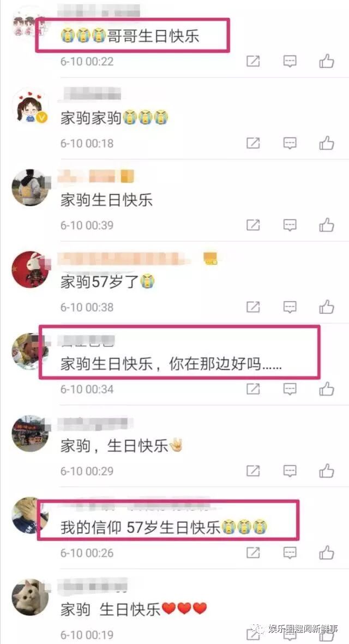Reply to the comment posted 6-10 00:22
Image resolution: width=349 pixels, height=644 pixels.
pos(290,62)
